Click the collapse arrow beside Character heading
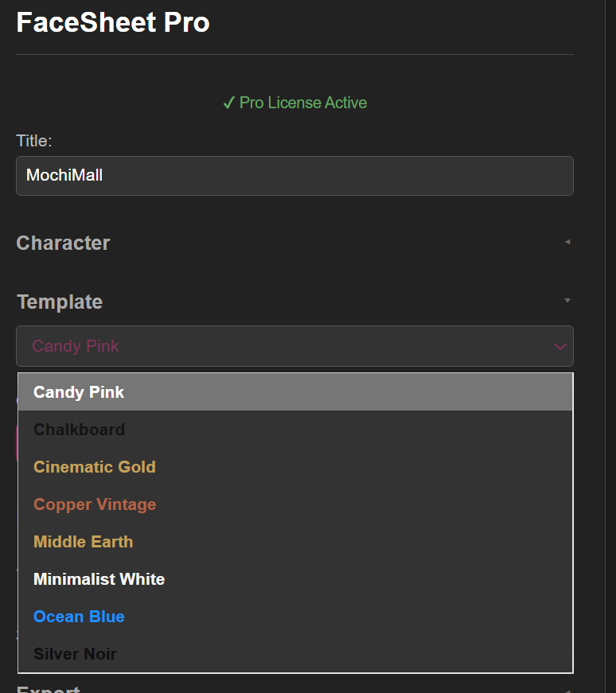The image size is (616, 693). click(x=567, y=242)
